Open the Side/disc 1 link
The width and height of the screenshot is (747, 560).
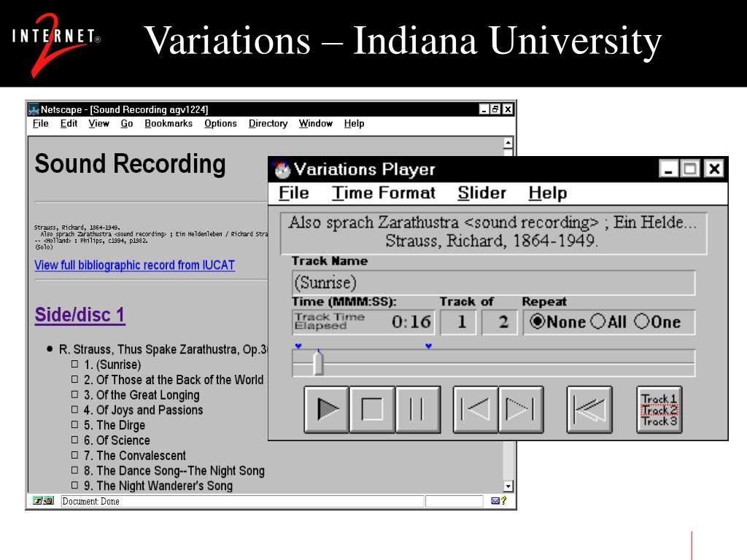pyautogui.click(x=80, y=315)
